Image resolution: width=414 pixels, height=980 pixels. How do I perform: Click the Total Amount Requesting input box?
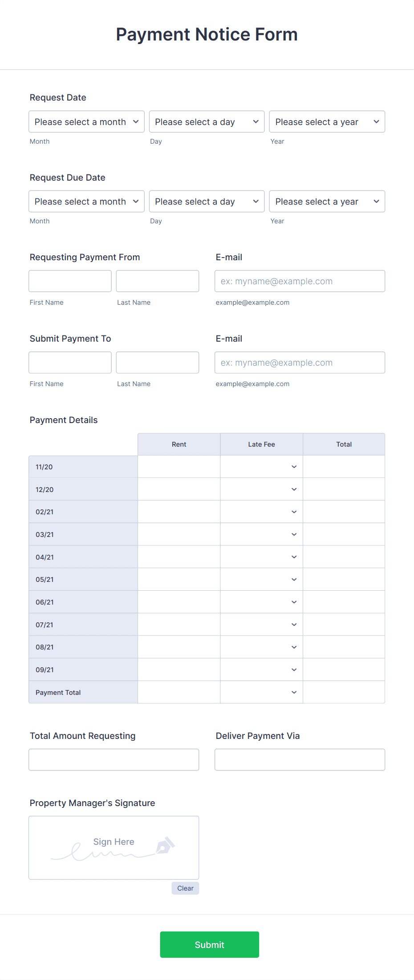click(114, 759)
